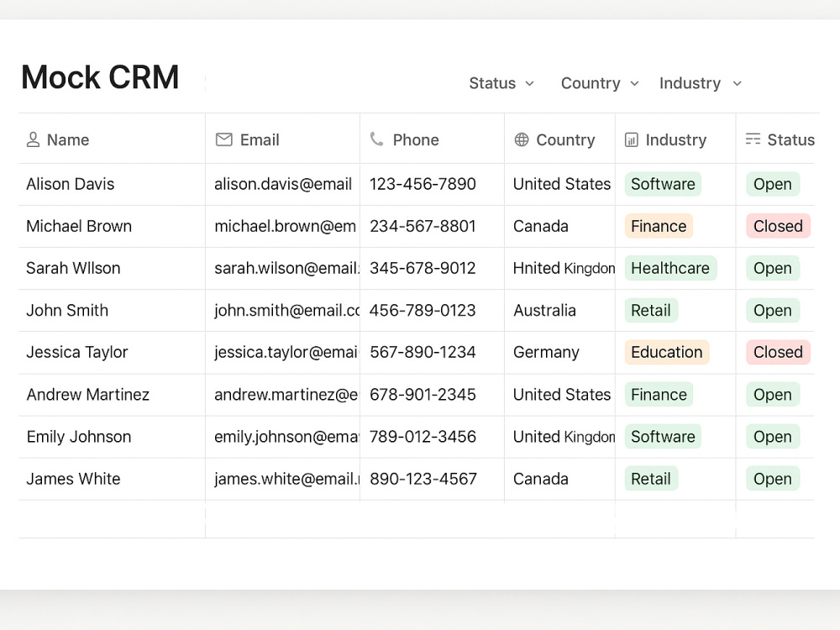Click phone number 890-123-4567
The image size is (840, 630).
[423, 479]
